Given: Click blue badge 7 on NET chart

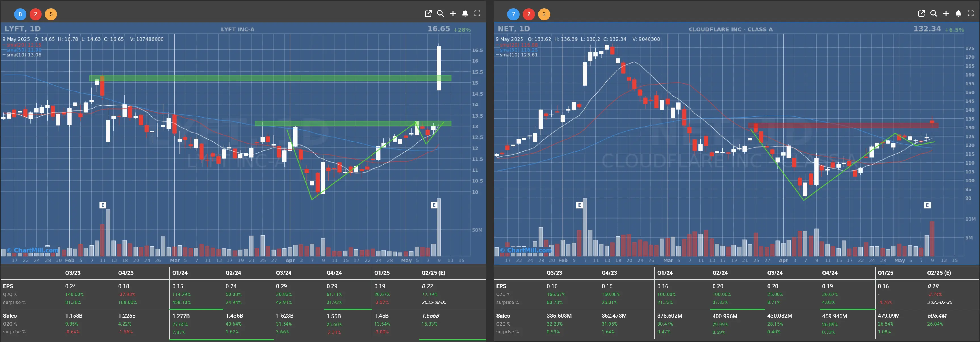Looking at the screenshot, I should [513, 14].
